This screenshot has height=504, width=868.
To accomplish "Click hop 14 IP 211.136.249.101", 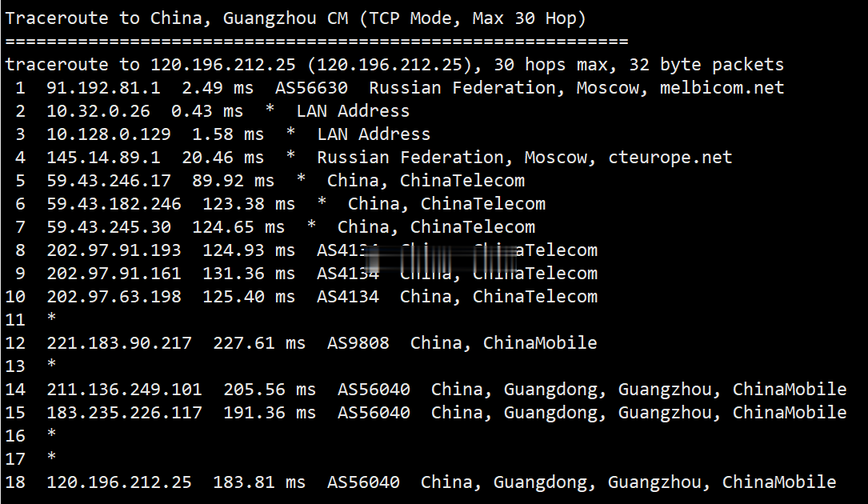I will [125, 390].
